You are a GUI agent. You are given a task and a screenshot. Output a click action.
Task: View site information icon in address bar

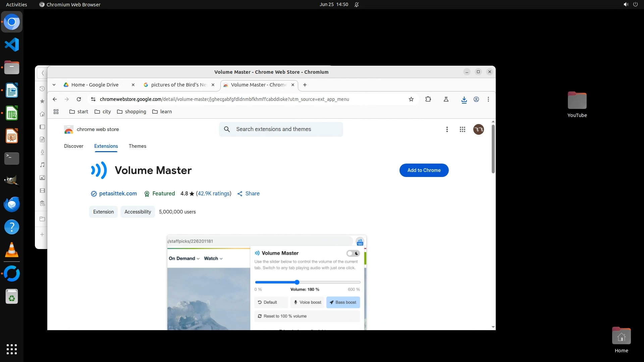point(93,99)
